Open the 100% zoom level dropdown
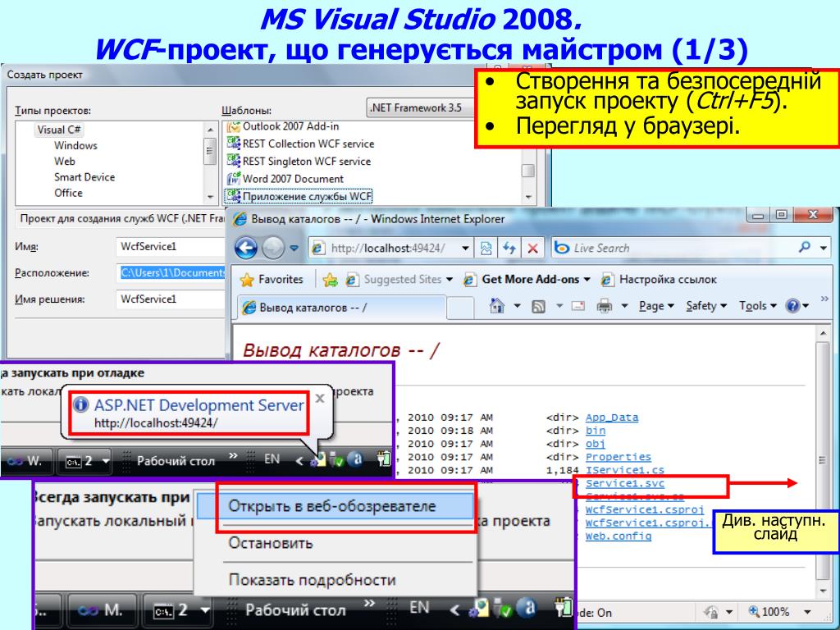The image size is (840, 630). click(807, 612)
